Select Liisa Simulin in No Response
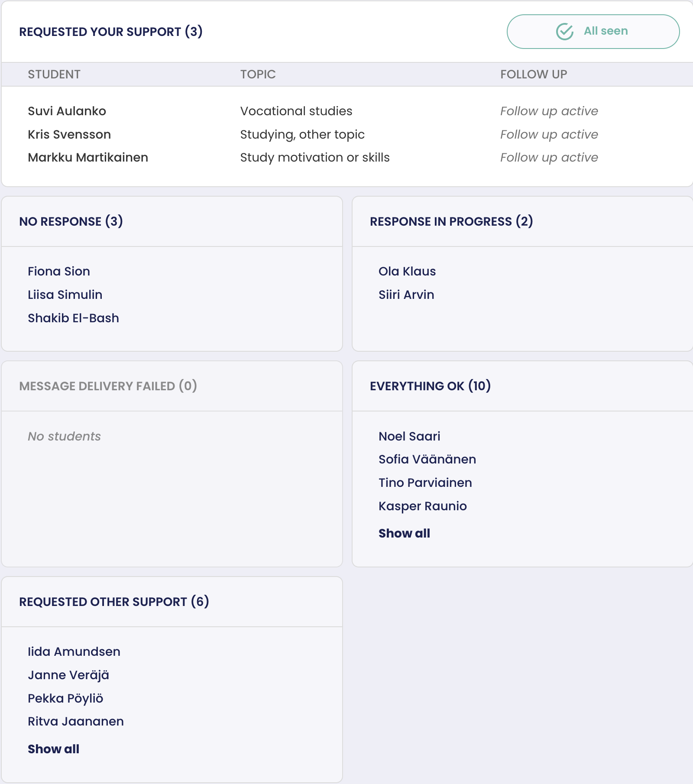The width and height of the screenshot is (693, 784). coord(65,295)
